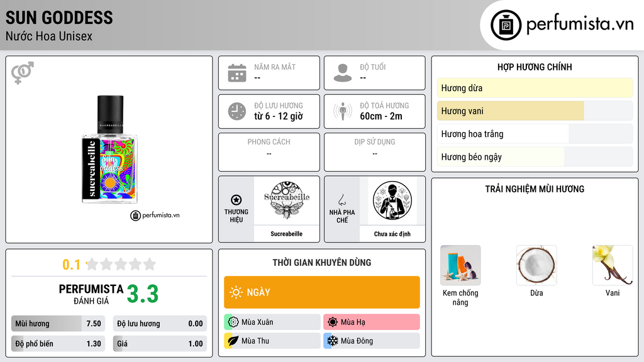
Task: Click the calendar icon for Năm ra mắt
Action: (237, 73)
